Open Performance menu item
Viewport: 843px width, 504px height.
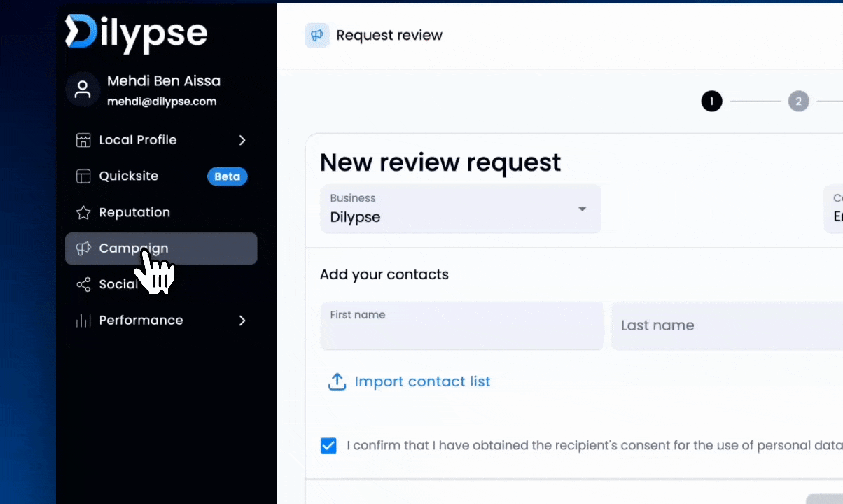(161, 321)
